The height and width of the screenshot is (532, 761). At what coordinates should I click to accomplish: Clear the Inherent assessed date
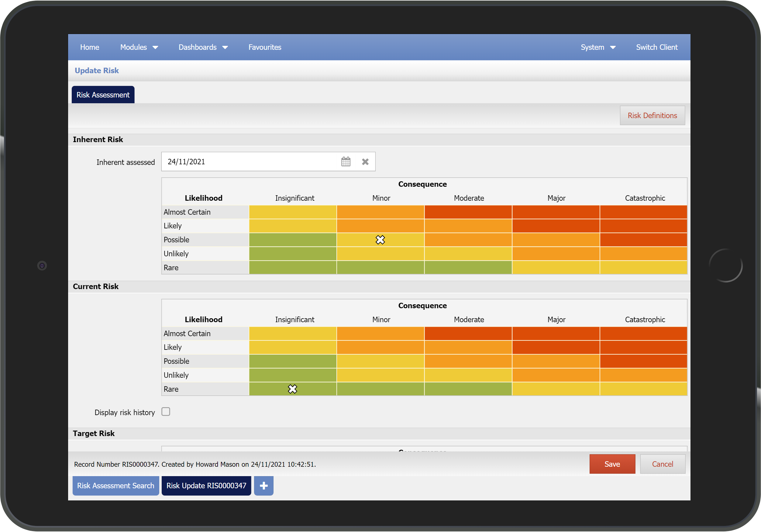click(x=365, y=162)
